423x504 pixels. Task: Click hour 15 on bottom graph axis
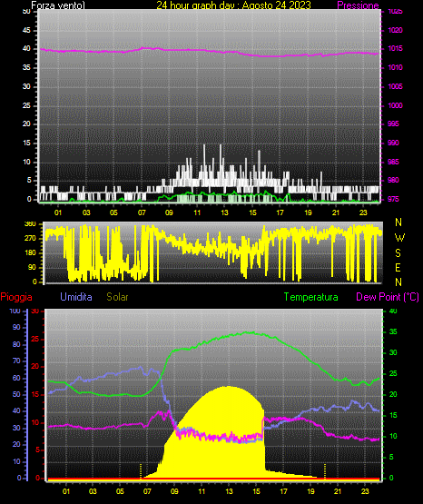click(x=256, y=491)
